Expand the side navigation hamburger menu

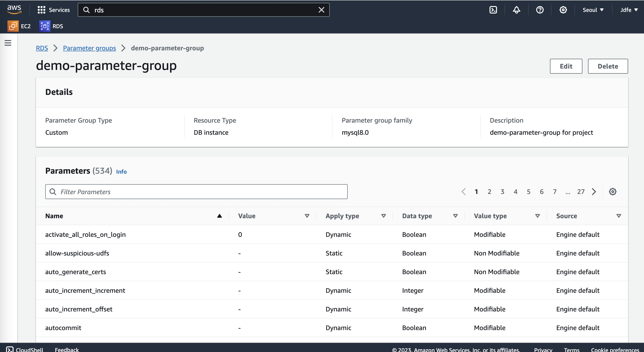(8, 43)
